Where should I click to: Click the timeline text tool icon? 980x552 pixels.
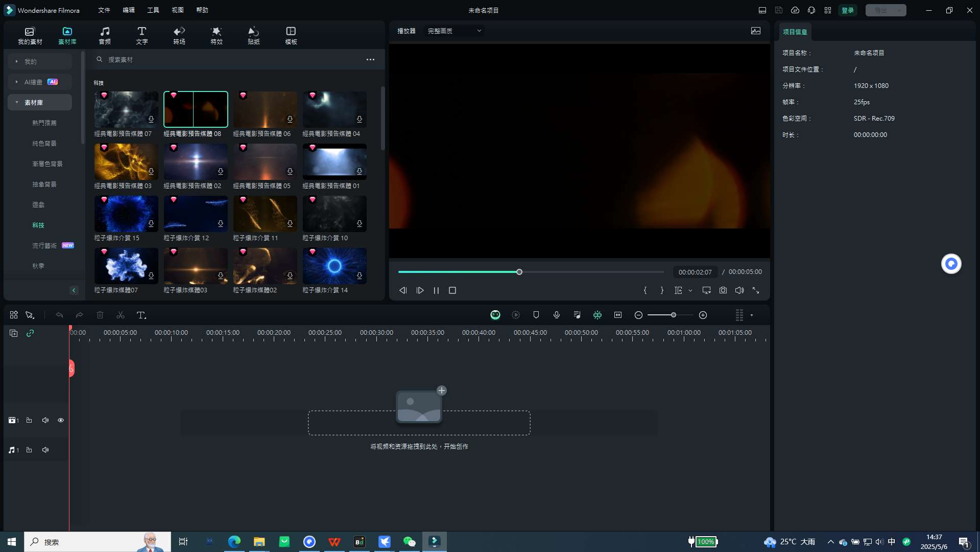tap(141, 315)
